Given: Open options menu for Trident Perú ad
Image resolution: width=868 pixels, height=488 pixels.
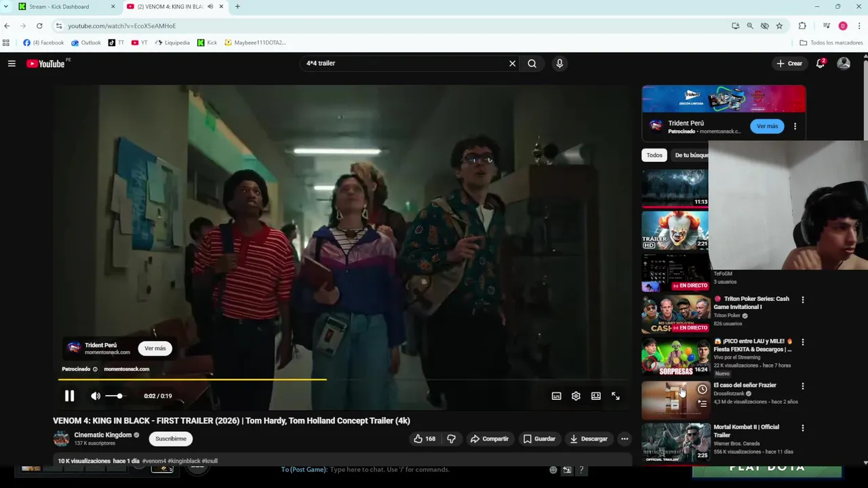Looking at the screenshot, I should [x=795, y=126].
